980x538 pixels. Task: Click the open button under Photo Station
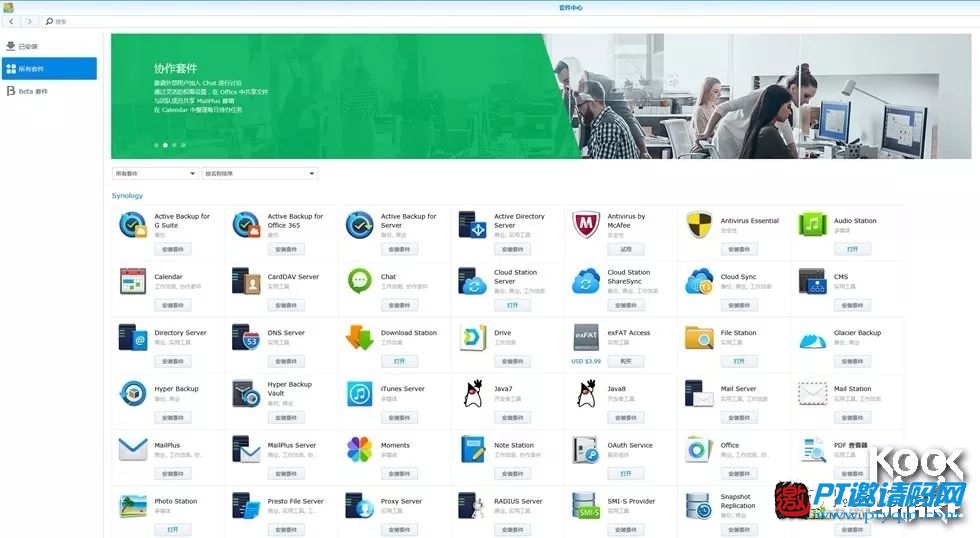tap(172, 530)
